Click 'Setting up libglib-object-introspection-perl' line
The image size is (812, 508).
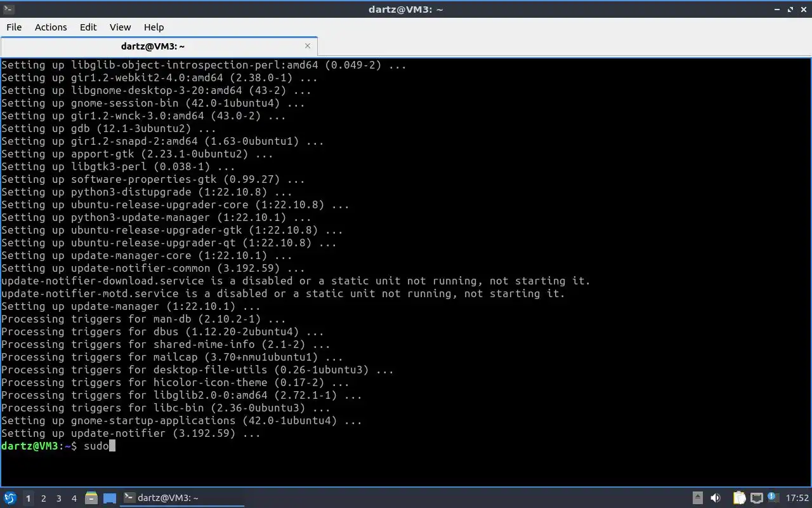click(204, 65)
